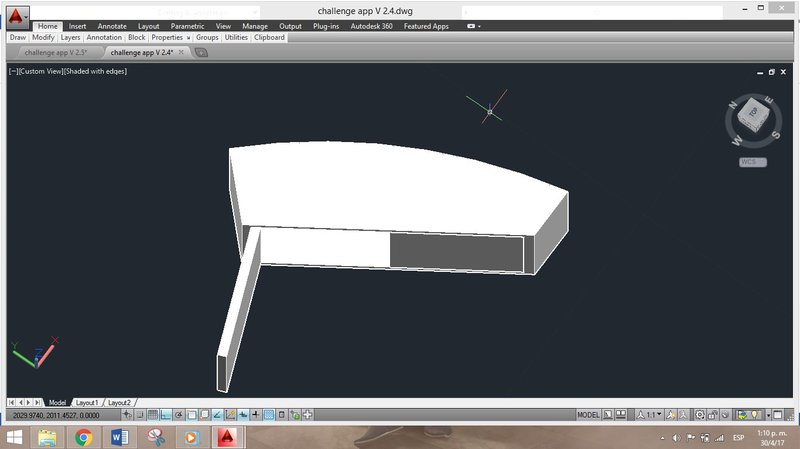Click the Workspace Switching gear icon
Image resolution: width=800 pixels, height=449 pixels.
699,414
